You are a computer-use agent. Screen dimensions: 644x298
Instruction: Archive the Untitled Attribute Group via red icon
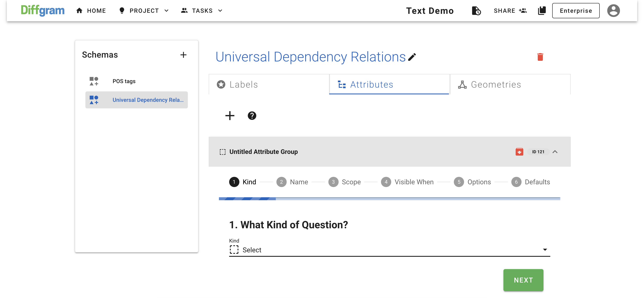[519, 152]
